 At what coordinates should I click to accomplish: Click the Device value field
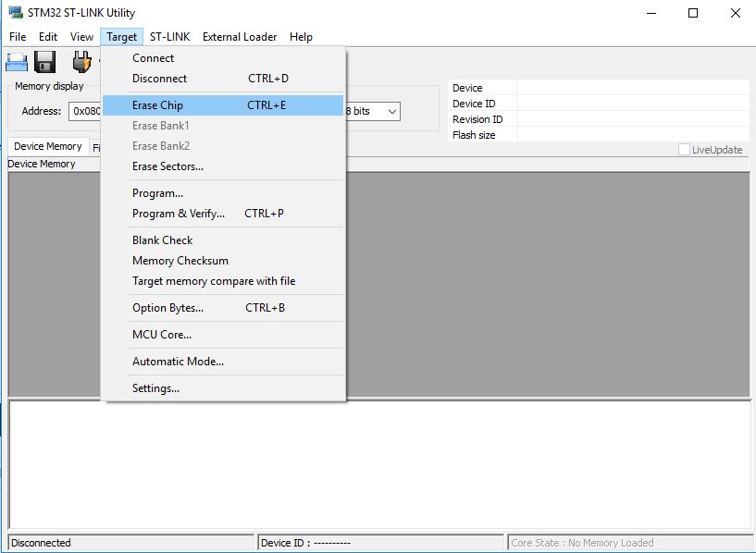633,88
